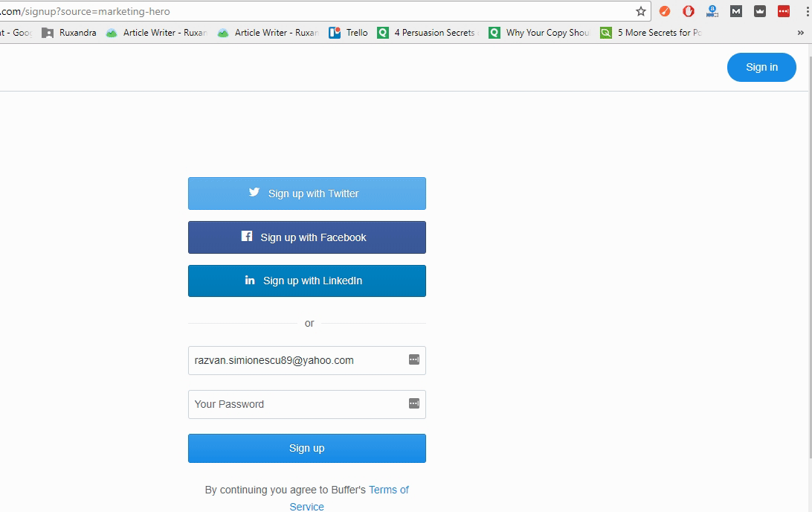Sign up with LinkedIn
This screenshot has width=812, height=512.
(306, 281)
